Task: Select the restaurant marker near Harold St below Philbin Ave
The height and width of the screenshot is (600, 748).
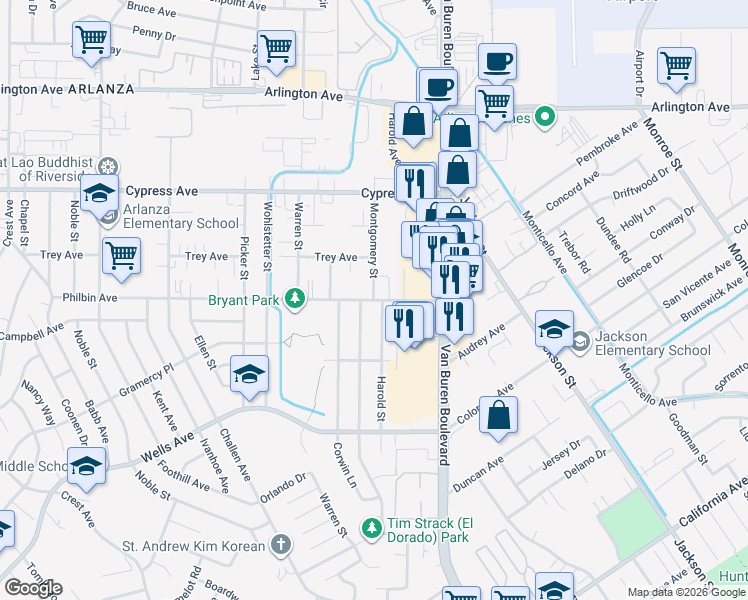Action: pos(405,325)
